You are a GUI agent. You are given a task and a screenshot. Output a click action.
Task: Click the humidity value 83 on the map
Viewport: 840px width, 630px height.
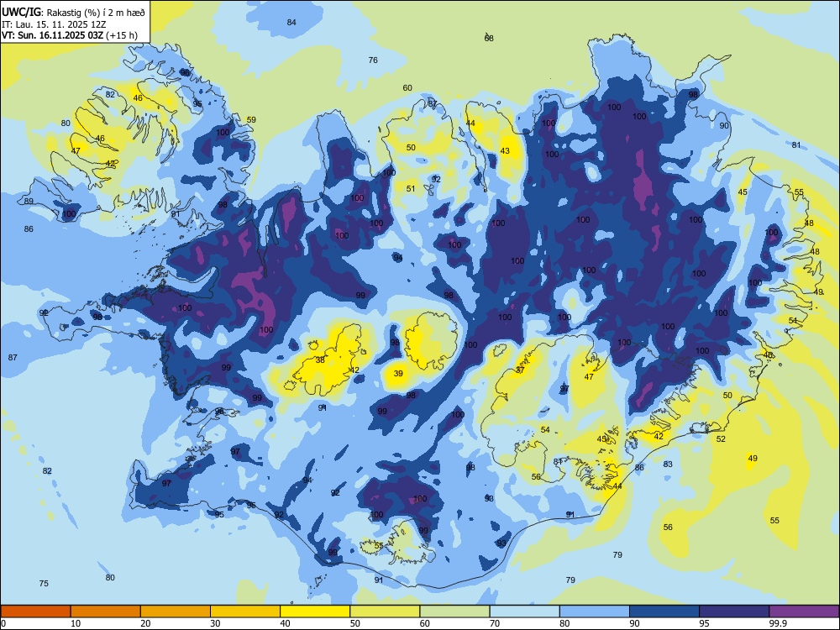click(x=668, y=464)
